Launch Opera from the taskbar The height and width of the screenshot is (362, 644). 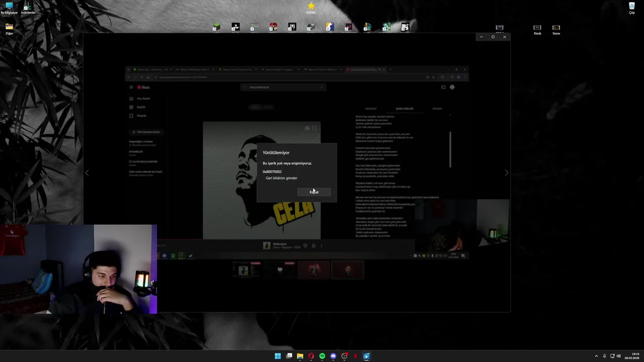click(x=311, y=356)
